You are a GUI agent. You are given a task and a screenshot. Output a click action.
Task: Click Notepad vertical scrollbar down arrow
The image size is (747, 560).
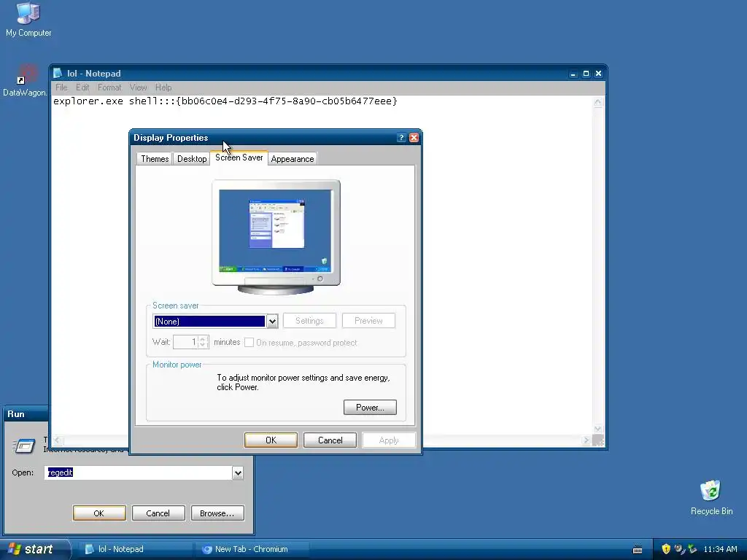[x=598, y=429]
